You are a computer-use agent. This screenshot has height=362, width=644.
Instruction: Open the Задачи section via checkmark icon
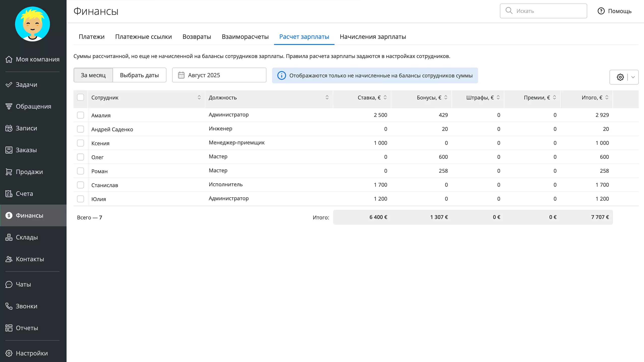tap(9, 84)
